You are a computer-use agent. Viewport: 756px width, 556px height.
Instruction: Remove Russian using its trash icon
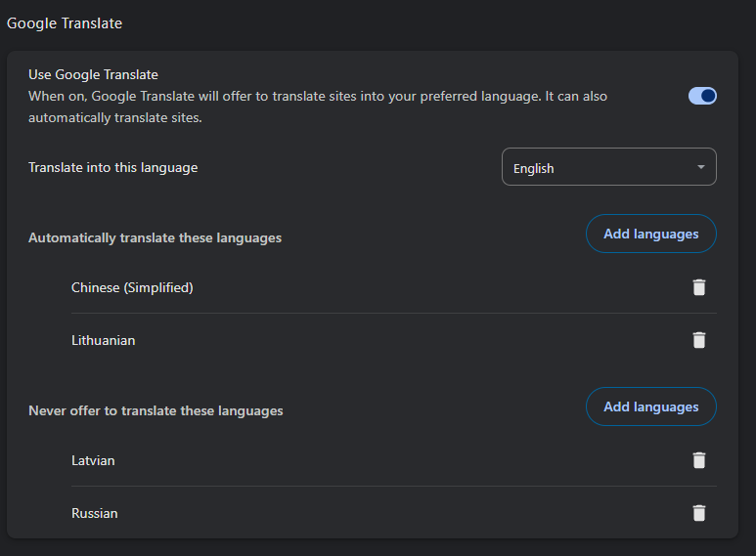[698, 513]
